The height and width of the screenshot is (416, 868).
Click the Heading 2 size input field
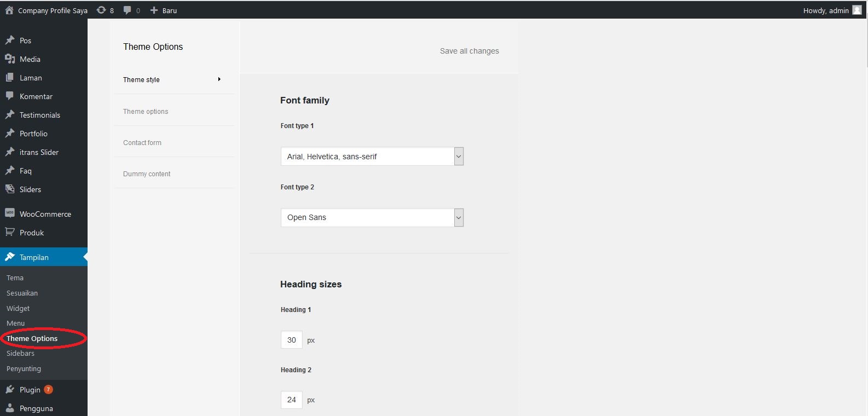[291, 400]
